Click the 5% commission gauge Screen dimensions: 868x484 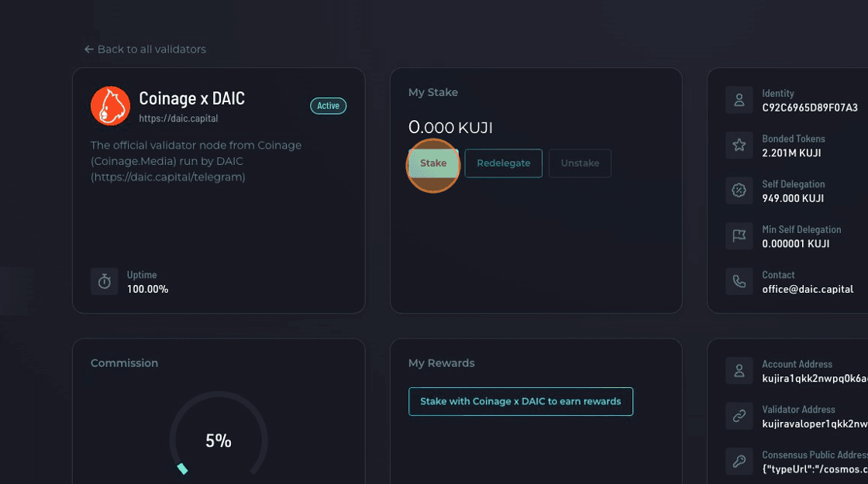(x=219, y=441)
